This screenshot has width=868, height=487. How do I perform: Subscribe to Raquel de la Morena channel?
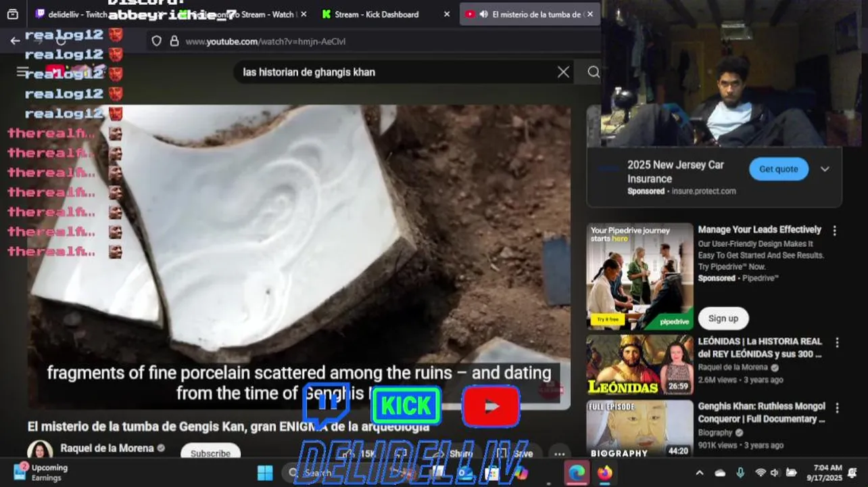point(210,453)
